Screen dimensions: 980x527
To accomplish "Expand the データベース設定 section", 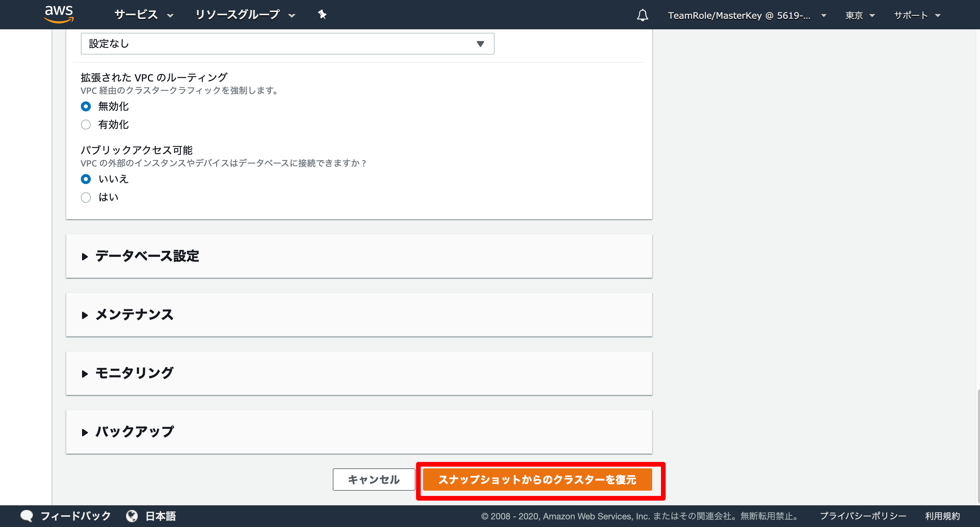I will [x=359, y=256].
